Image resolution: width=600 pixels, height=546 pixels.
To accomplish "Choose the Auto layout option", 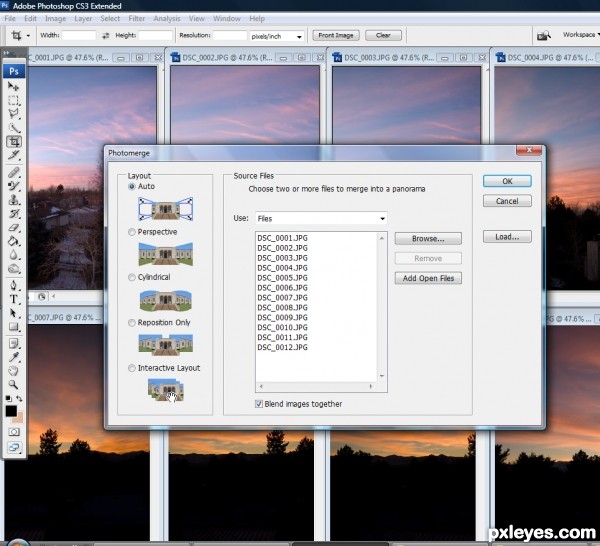I will click(x=132, y=186).
